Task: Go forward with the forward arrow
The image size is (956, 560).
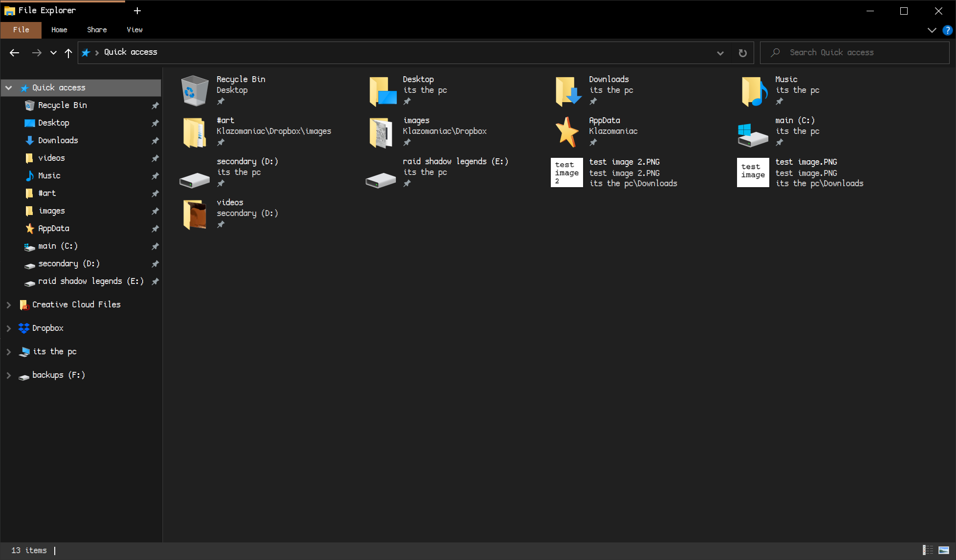Action: [37, 53]
